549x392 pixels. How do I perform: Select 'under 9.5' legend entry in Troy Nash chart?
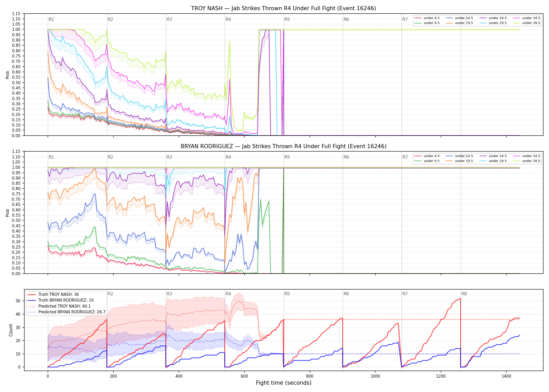pyautogui.click(x=427, y=23)
